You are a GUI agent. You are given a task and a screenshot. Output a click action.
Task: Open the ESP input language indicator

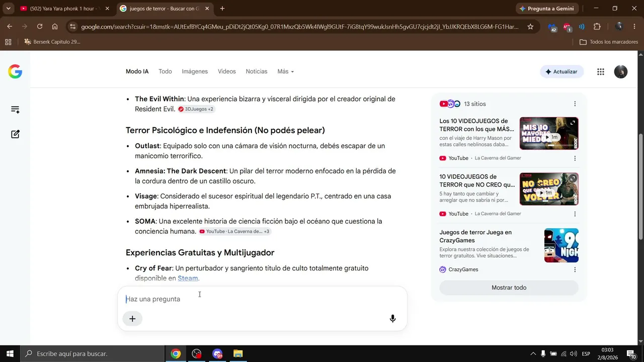[x=586, y=354]
